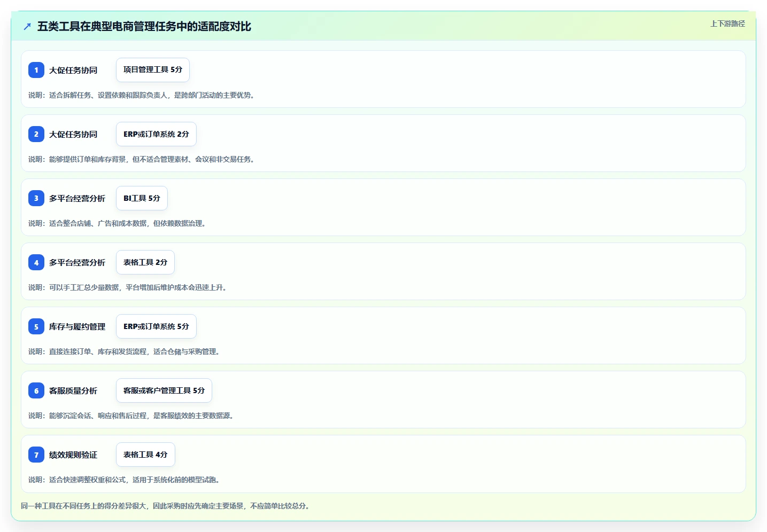Click description starting 能够沉淀会话
This screenshot has height=532, width=767.
[x=132, y=416]
